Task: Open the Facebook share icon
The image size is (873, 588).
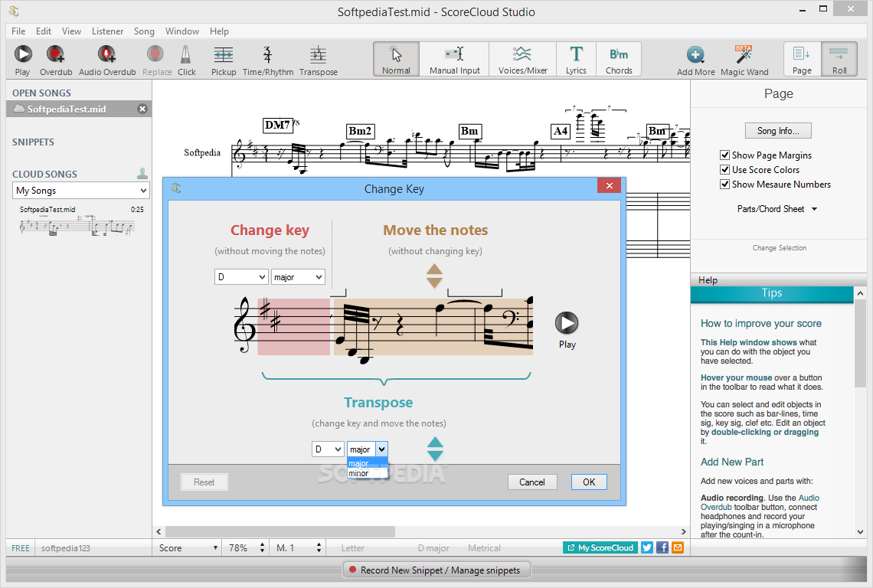Action: click(662, 548)
